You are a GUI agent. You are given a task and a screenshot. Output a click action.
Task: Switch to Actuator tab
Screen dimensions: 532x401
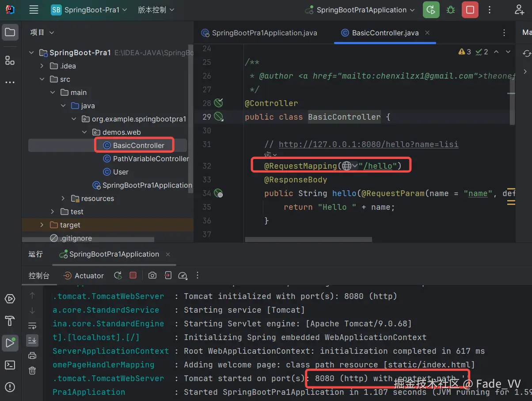tap(84, 276)
